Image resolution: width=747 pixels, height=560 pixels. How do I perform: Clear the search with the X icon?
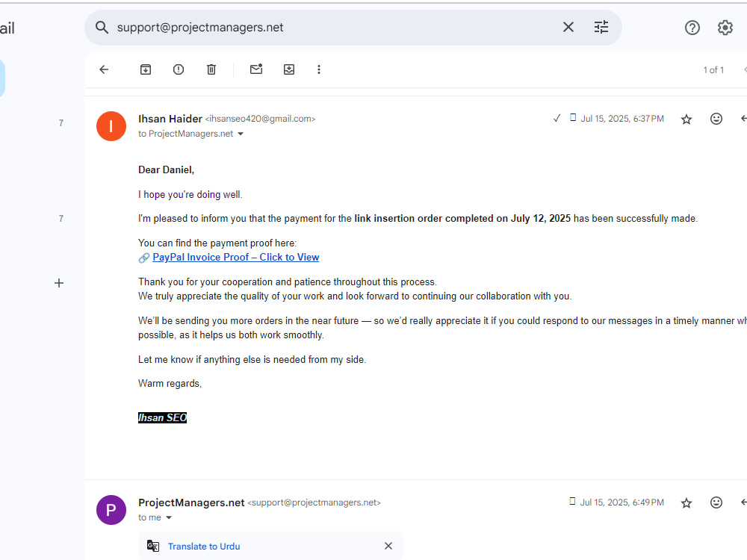point(568,27)
